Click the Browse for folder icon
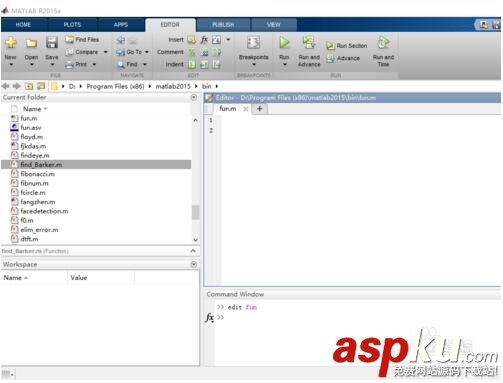The image size is (503, 383). point(41,86)
